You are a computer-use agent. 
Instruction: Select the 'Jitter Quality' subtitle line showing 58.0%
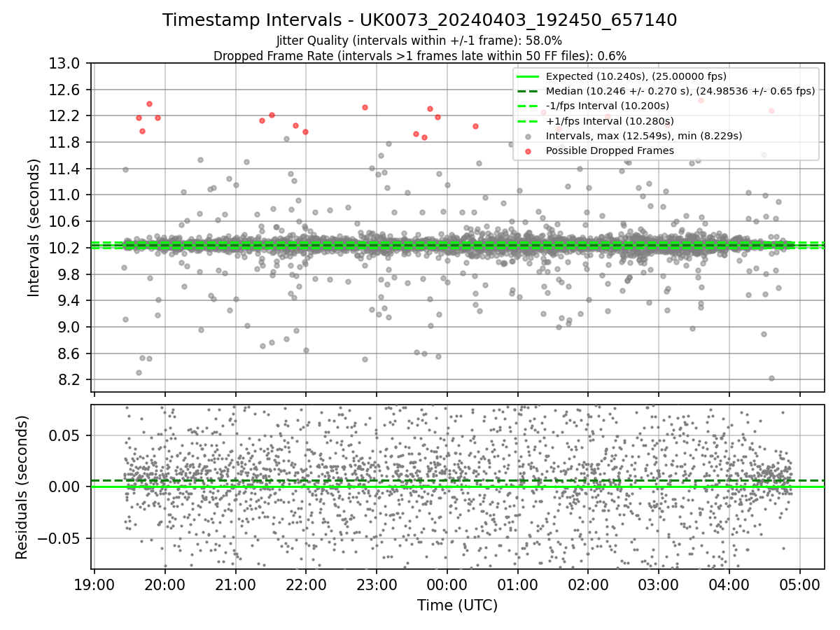click(419, 41)
